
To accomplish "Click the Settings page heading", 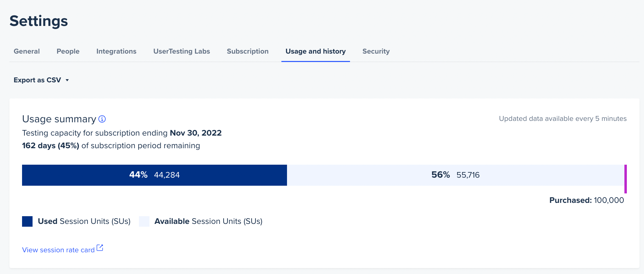I will pyautogui.click(x=39, y=21).
